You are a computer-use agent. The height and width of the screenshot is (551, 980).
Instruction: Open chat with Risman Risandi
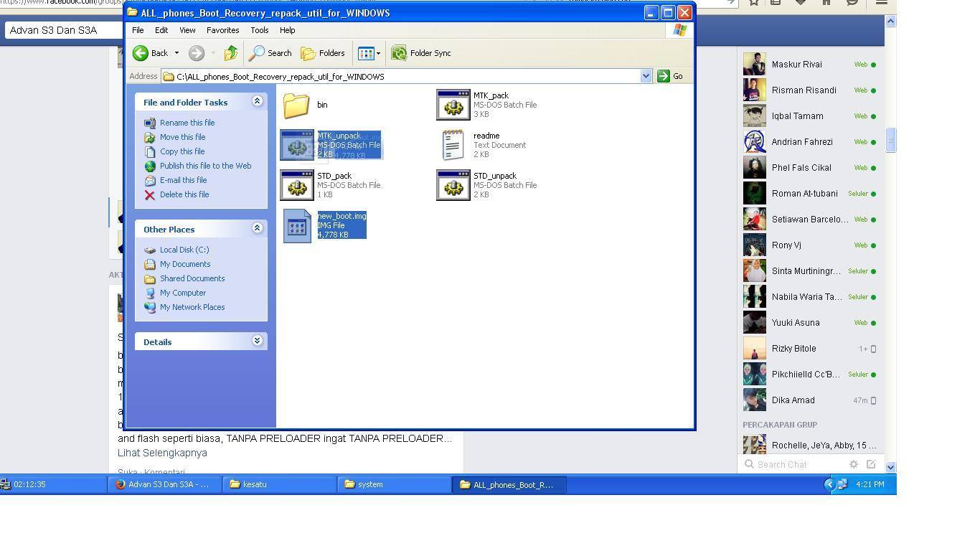tap(809, 90)
